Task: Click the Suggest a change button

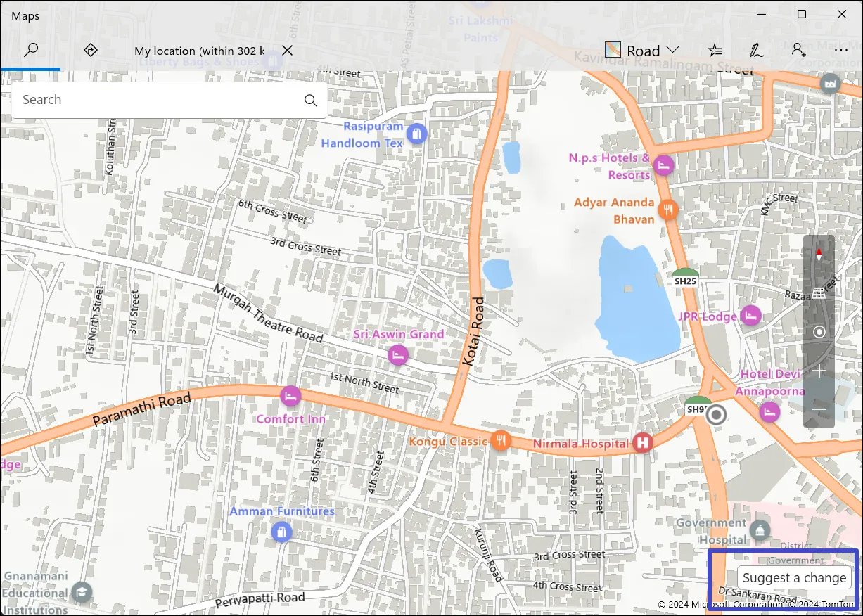Action: (794, 578)
